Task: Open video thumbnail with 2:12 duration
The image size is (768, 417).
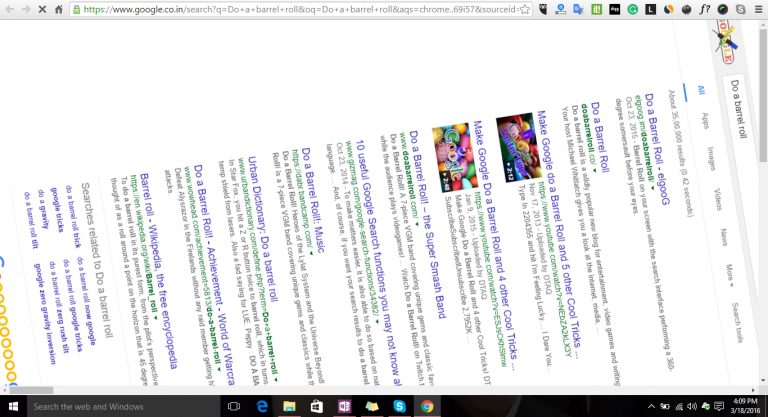Action: (519, 147)
